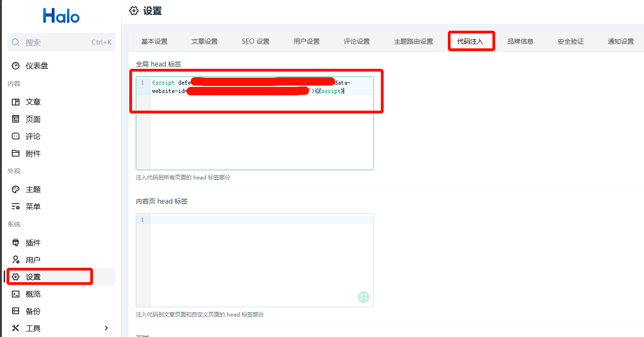Focus the 搜索 search box
The width and height of the screenshot is (644, 337).
coord(61,42)
